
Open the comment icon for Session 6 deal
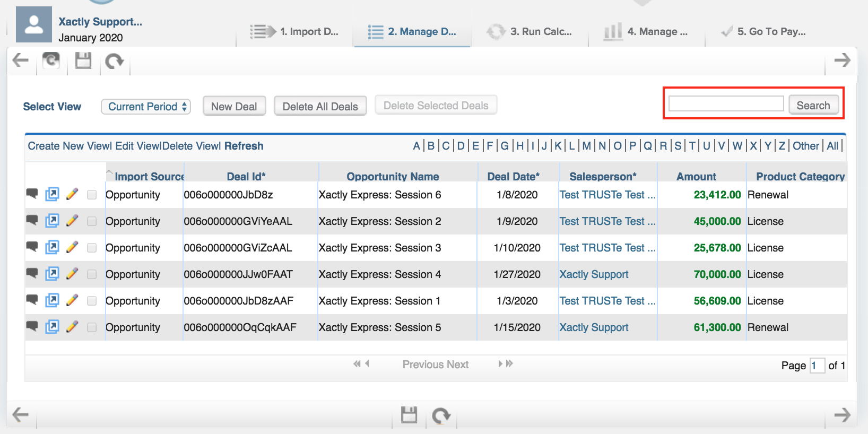pyautogui.click(x=32, y=194)
